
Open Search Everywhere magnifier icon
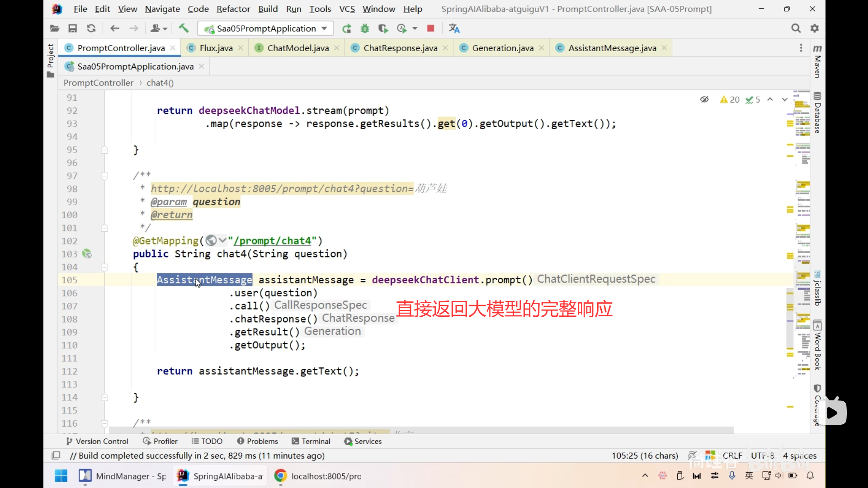[x=796, y=28]
